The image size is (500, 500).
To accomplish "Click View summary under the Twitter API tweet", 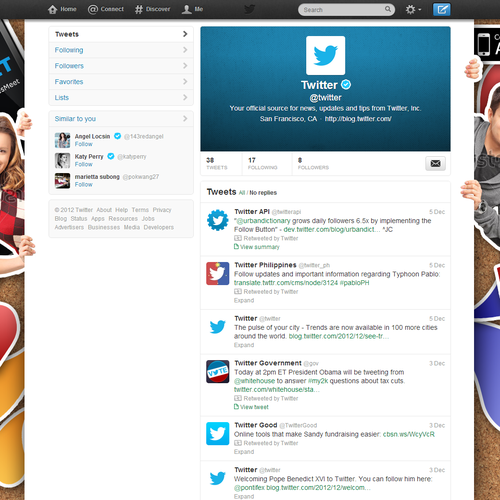I will tap(257, 247).
